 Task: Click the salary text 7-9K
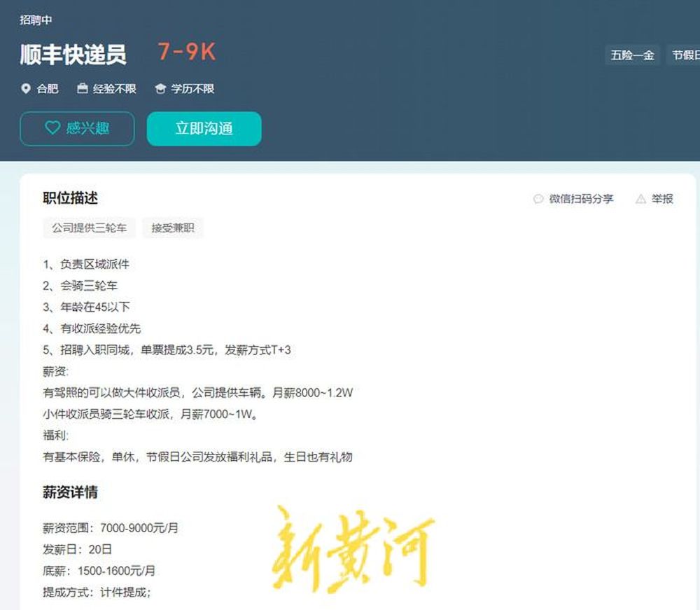point(187,52)
